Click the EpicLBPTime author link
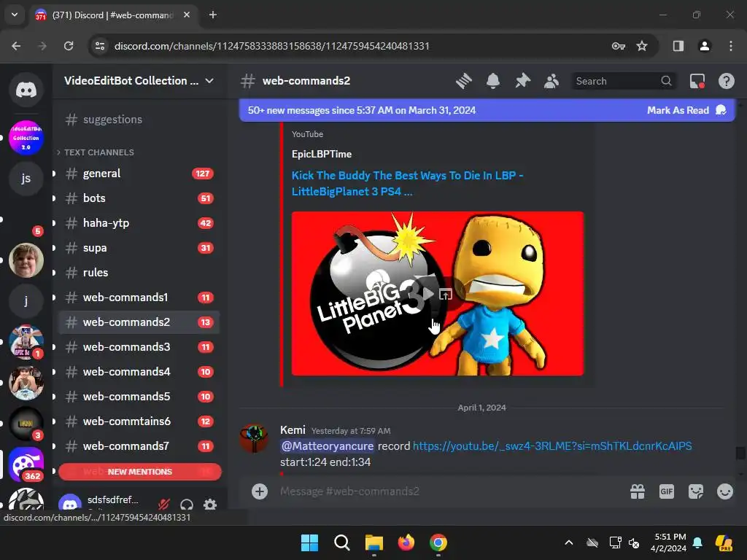Viewport: 747px width, 560px height. (x=322, y=154)
